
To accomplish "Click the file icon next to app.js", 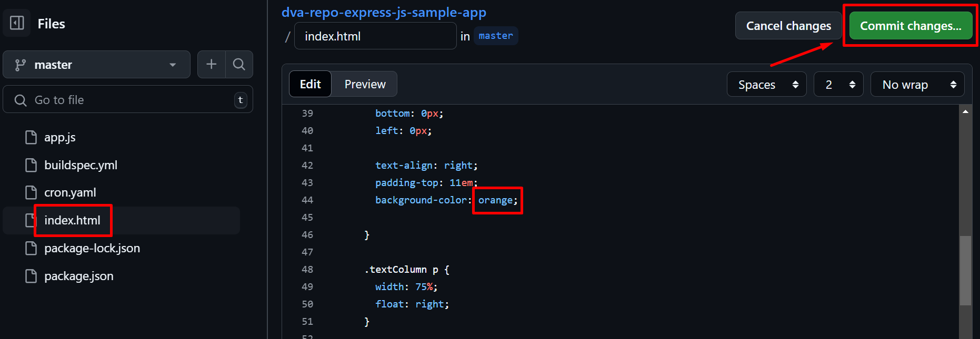I will pyautogui.click(x=31, y=137).
